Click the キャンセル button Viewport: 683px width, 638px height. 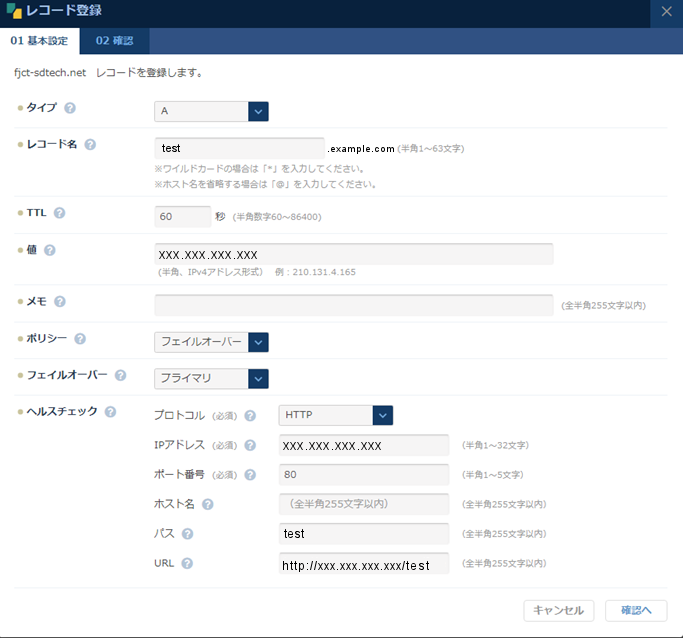(559, 611)
